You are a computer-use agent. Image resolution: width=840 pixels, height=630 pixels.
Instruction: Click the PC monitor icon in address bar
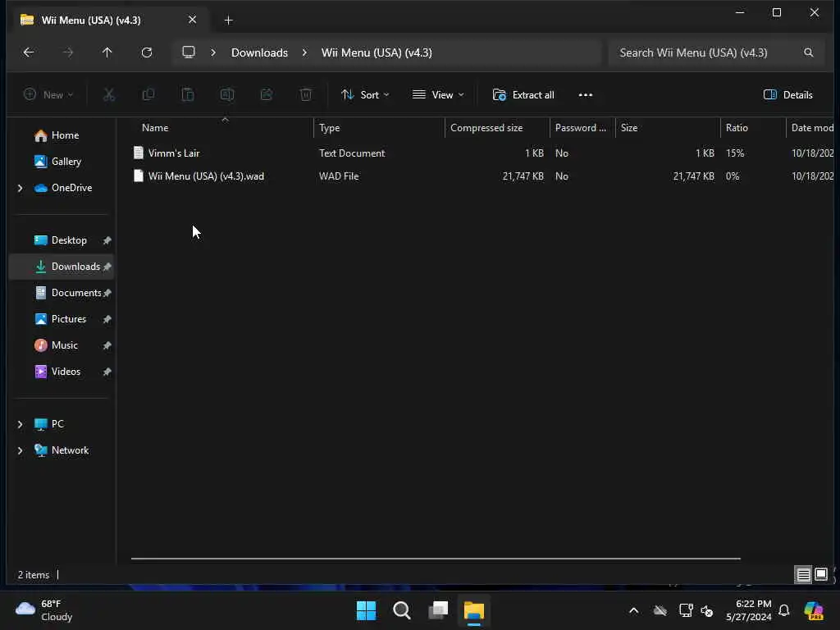(189, 52)
